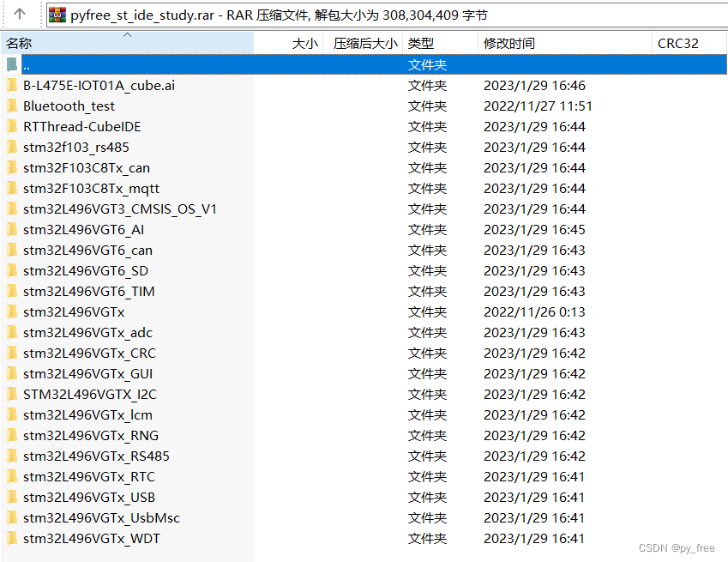The width and height of the screenshot is (728, 562).
Task: Click the folder icon next to RTThread-CubeIDE
Action: [x=12, y=126]
